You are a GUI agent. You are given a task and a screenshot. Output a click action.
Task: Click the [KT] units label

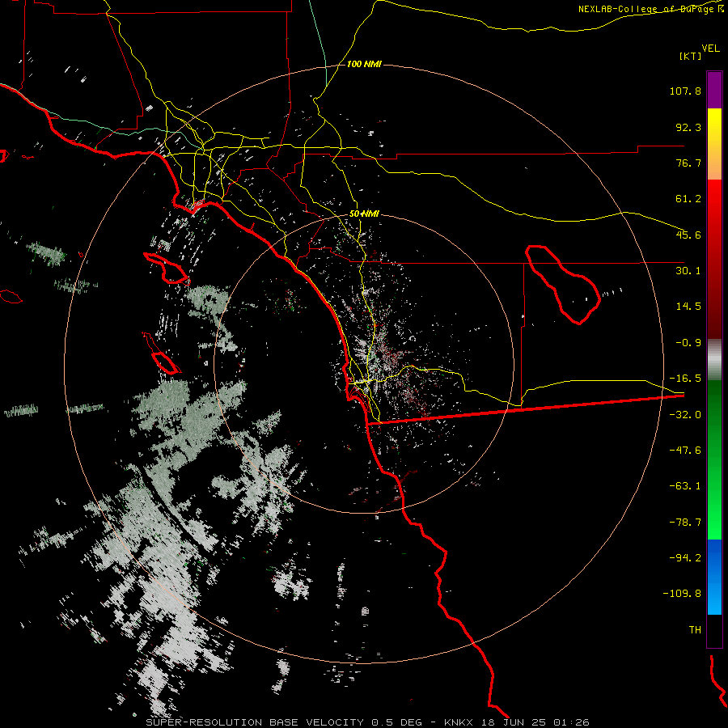coord(691,56)
